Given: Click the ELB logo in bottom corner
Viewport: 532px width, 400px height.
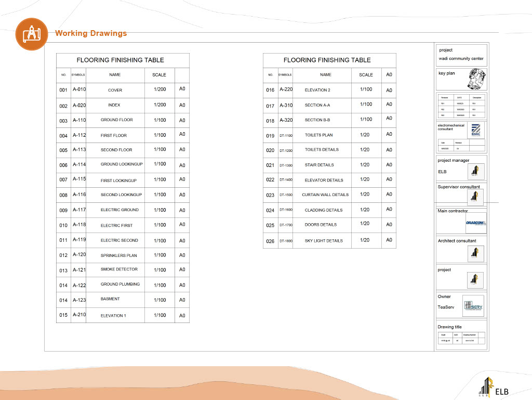Looking at the screenshot, I should (494, 386).
